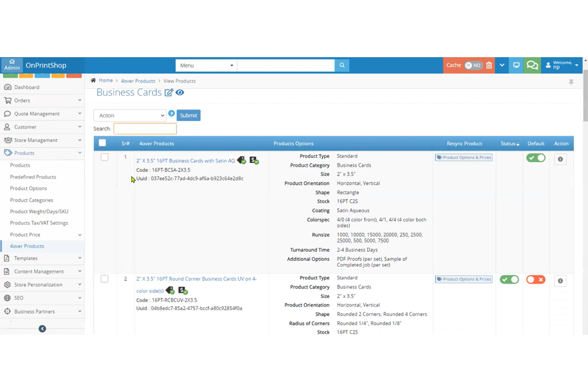Open the Action dropdown

coord(130,115)
